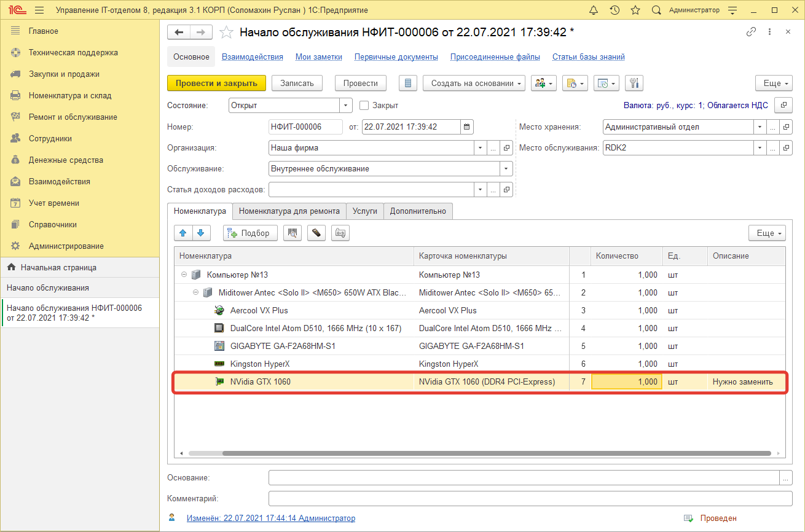This screenshot has width=805, height=532.
Task: Expand the Состояние dropdown
Action: tap(347, 105)
